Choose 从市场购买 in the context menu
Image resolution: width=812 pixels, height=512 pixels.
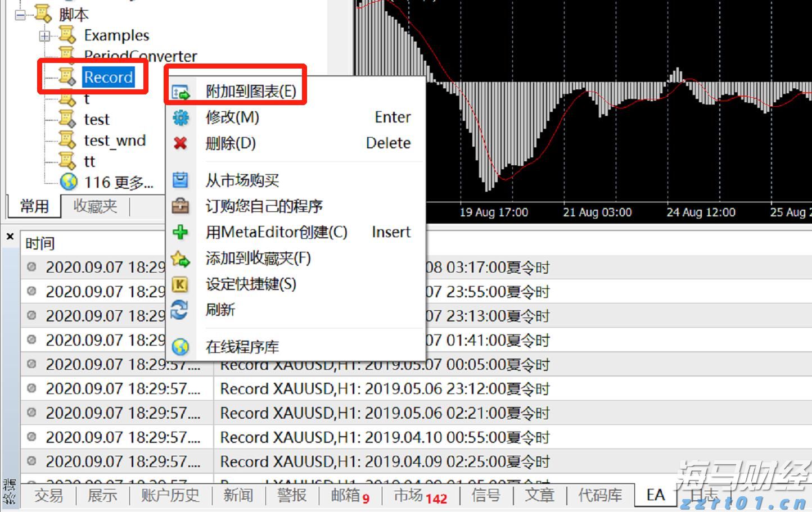[x=241, y=180]
